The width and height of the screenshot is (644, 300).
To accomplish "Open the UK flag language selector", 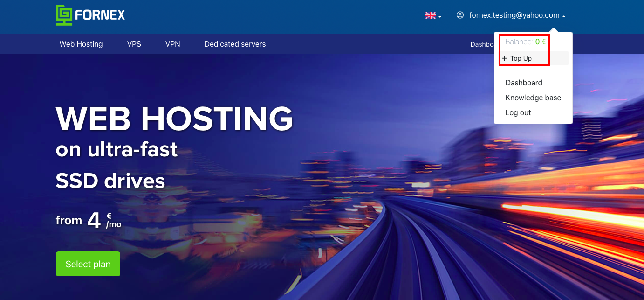I will [433, 15].
